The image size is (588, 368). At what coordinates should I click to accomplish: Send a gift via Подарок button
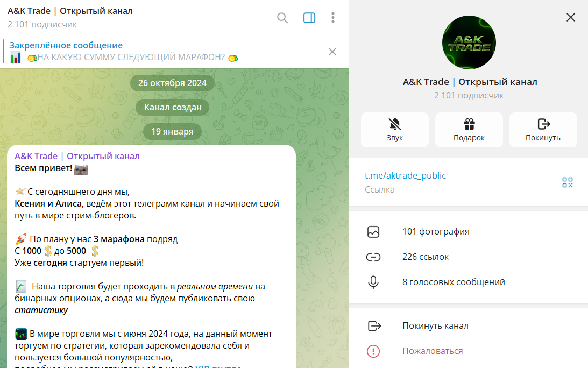pos(469,130)
